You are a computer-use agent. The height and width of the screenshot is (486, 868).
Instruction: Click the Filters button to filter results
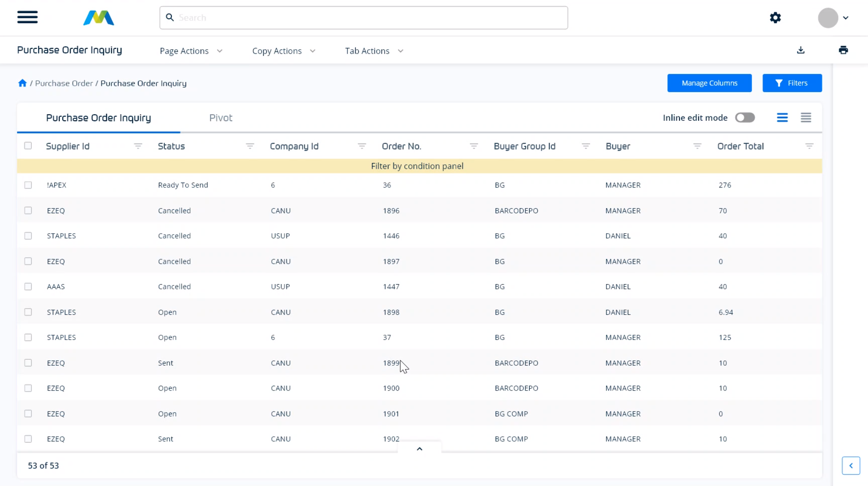point(792,83)
